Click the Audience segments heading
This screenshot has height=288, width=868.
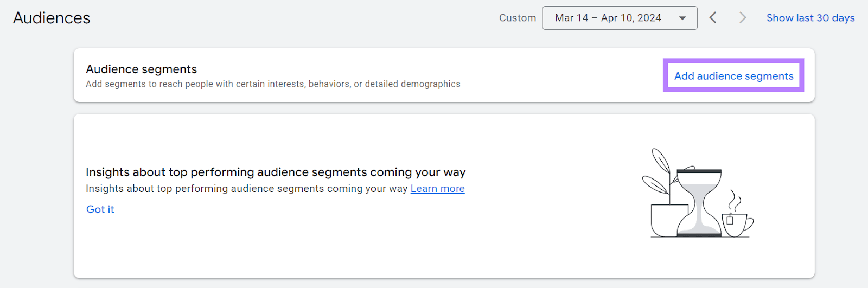(x=141, y=69)
